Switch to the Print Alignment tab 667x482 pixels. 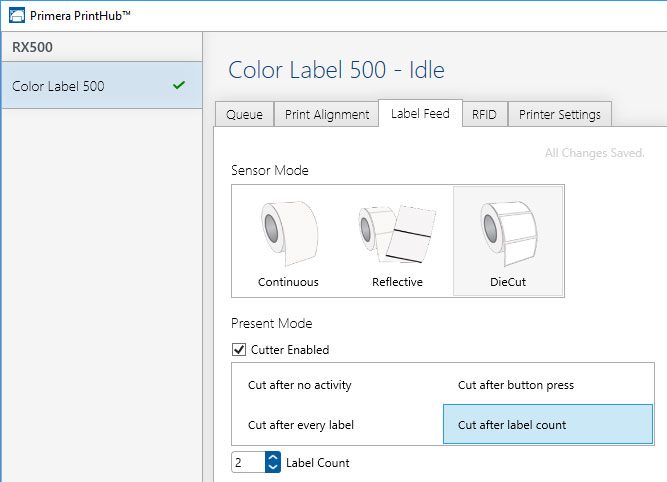pyautogui.click(x=327, y=114)
